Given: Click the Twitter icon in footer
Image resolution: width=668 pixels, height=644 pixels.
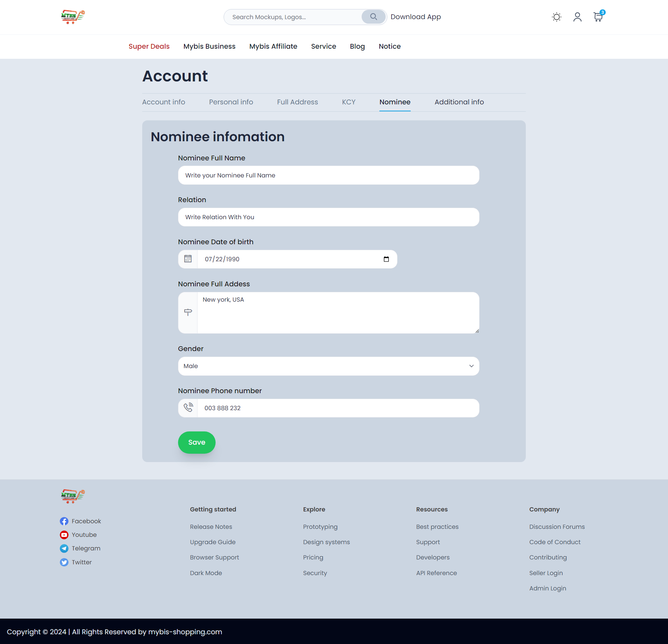Looking at the screenshot, I should coord(64,562).
